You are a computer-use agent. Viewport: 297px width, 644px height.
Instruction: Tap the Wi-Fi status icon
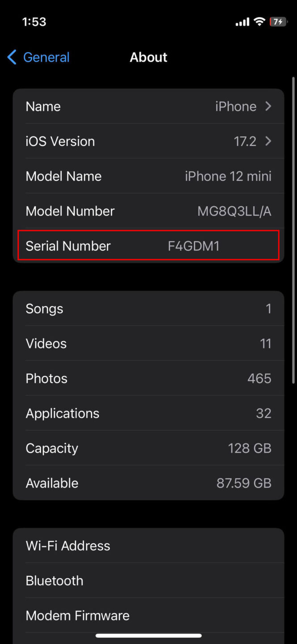point(259,21)
